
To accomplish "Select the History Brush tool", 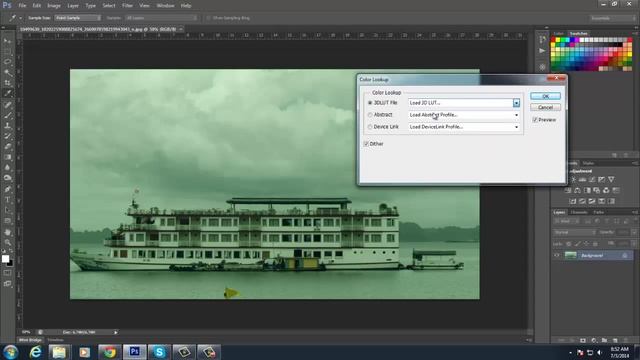I will tap(7, 136).
